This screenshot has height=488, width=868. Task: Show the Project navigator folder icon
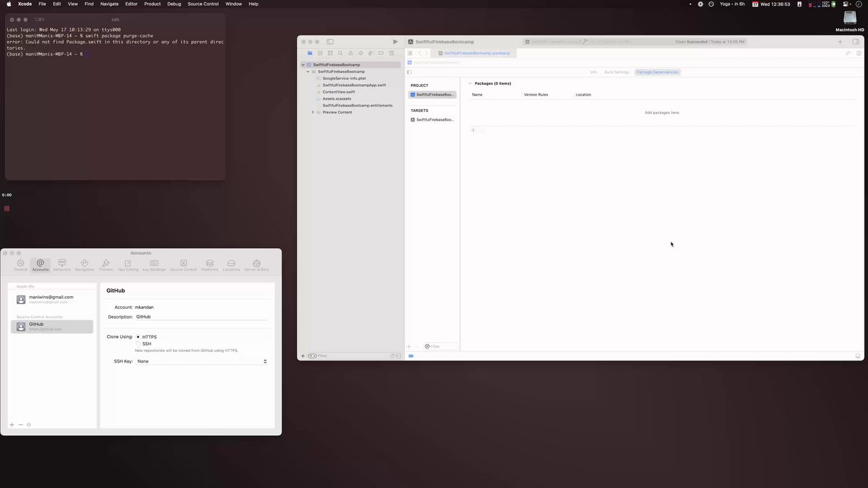[x=310, y=53]
